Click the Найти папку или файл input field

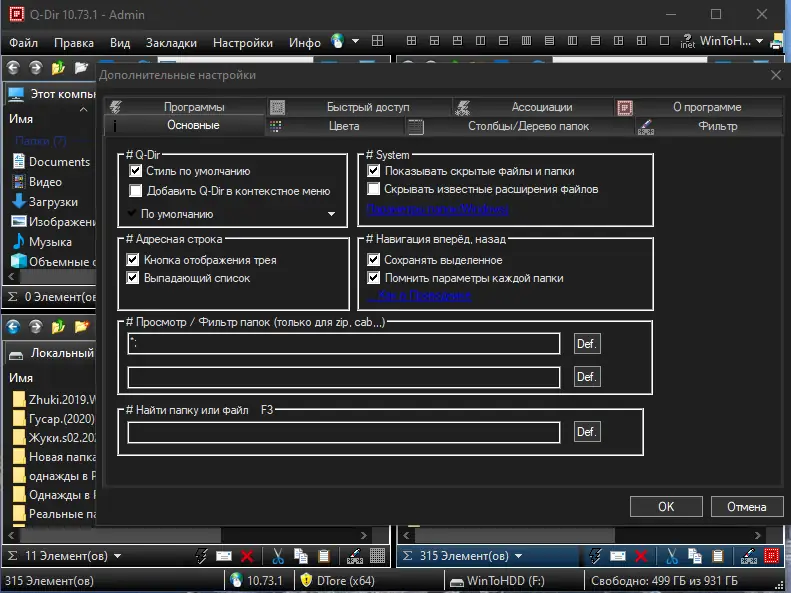[344, 432]
